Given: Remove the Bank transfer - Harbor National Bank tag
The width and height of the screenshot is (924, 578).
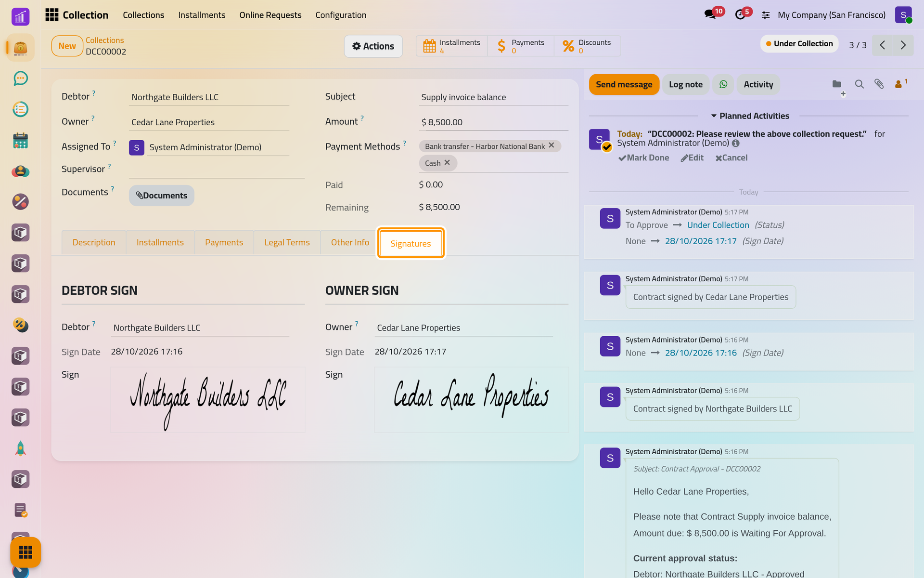Looking at the screenshot, I should click(552, 145).
